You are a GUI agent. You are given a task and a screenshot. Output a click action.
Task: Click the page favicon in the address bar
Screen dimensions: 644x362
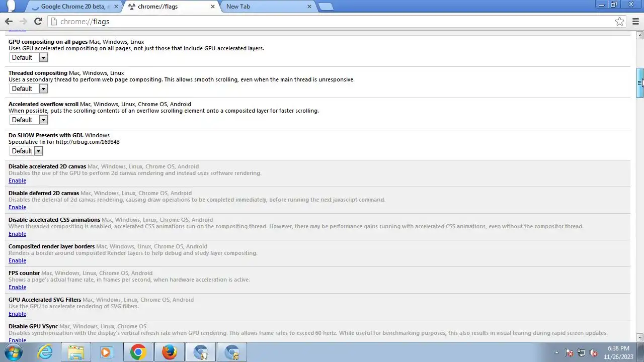click(54, 22)
